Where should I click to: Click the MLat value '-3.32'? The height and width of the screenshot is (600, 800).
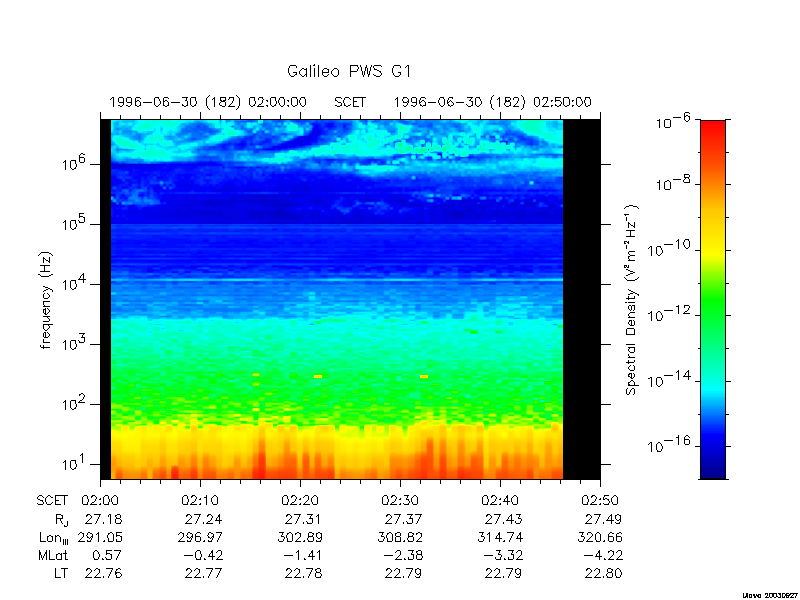tap(503, 556)
